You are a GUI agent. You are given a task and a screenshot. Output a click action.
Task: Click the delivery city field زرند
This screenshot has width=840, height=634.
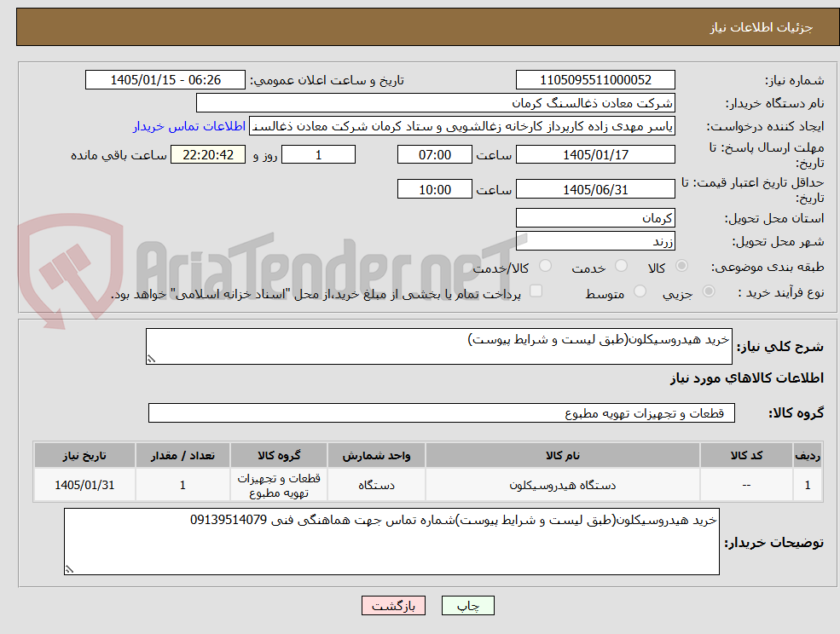[x=595, y=241]
